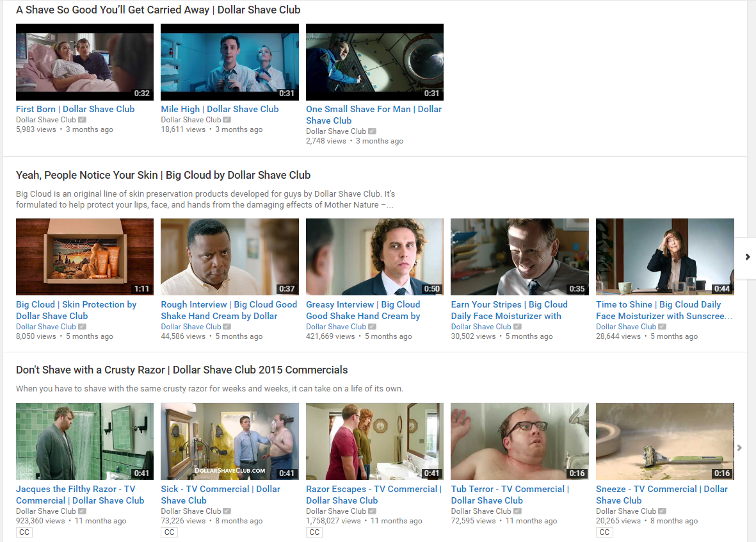Click '421,669 views' under Greasy Interview
The height and width of the screenshot is (542, 756).
pyautogui.click(x=330, y=336)
